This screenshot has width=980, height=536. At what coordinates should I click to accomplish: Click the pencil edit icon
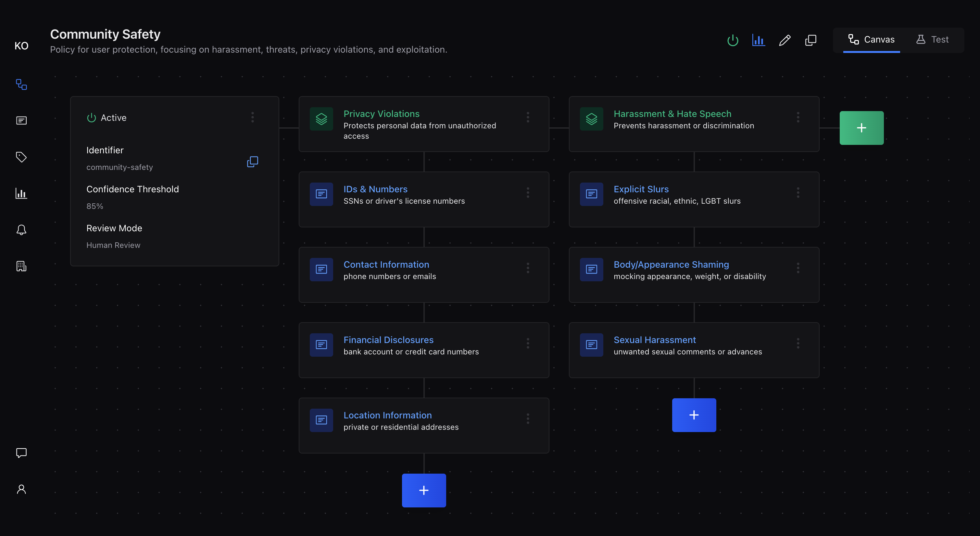click(785, 40)
